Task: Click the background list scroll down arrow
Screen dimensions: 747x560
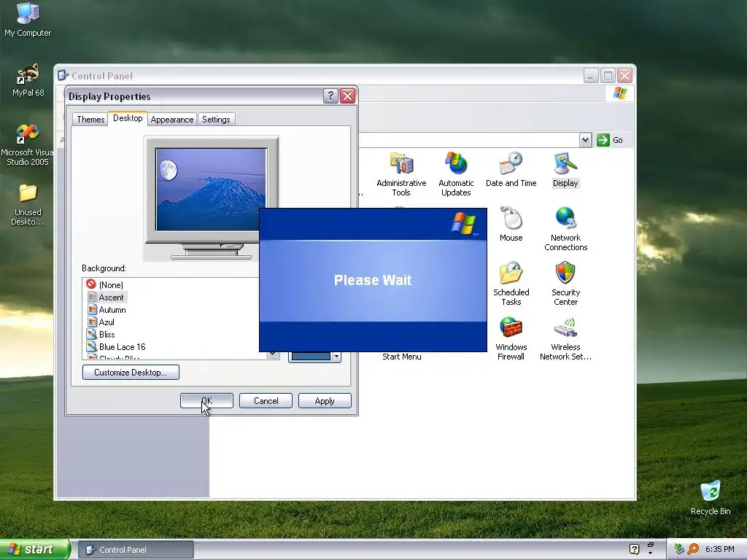Action: [x=273, y=354]
